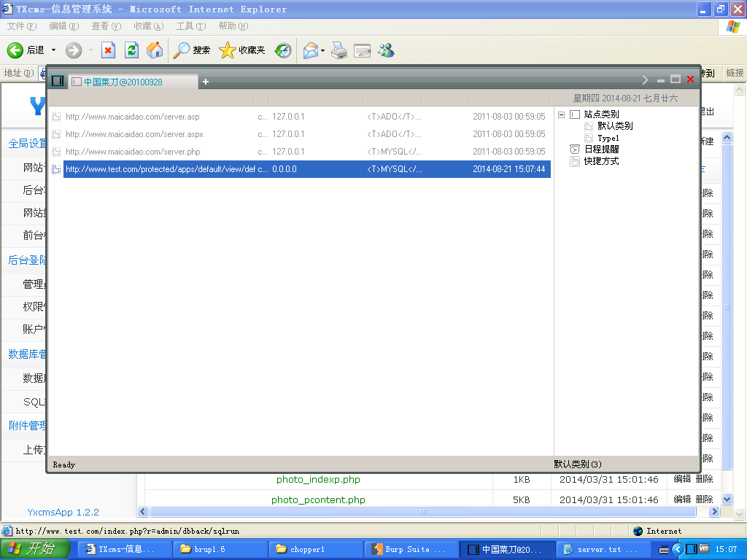Open the 文件(F) menu
The image size is (747, 560).
[22, 26]
